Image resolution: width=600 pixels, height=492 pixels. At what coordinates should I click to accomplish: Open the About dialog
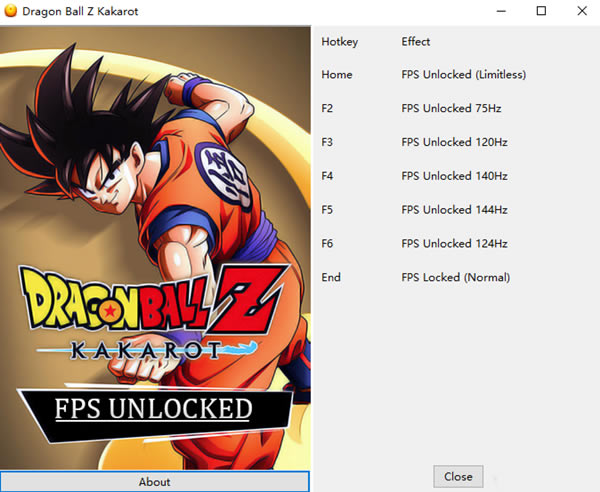pos(154,481)
